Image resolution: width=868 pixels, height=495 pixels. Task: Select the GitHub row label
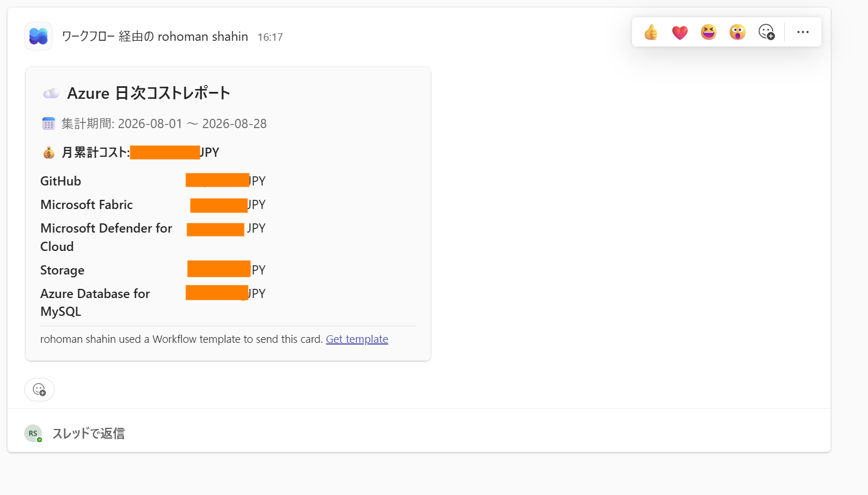click(x=61, y=181)
